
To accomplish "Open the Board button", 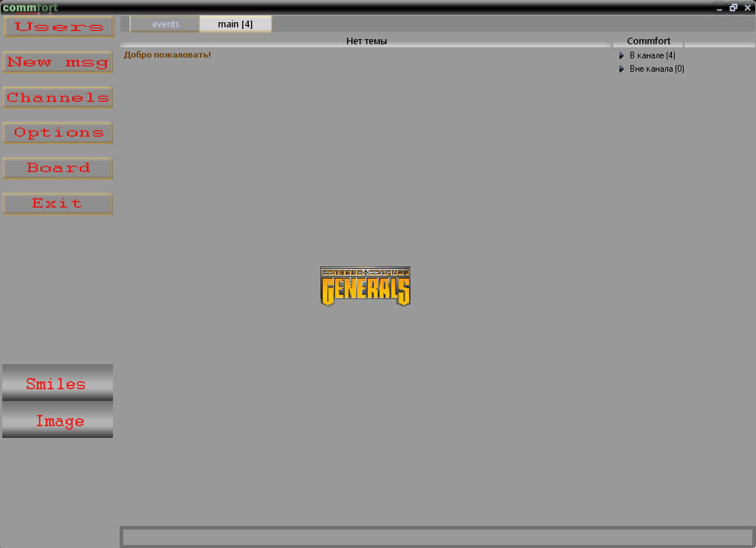I will (x=58, y=168).
